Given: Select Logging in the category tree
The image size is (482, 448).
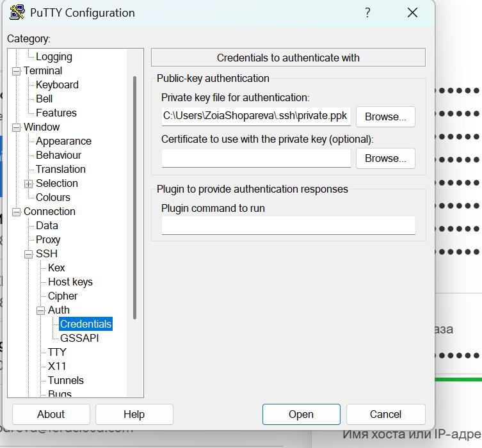Looking at the screenshot, I should click(54, 56).
